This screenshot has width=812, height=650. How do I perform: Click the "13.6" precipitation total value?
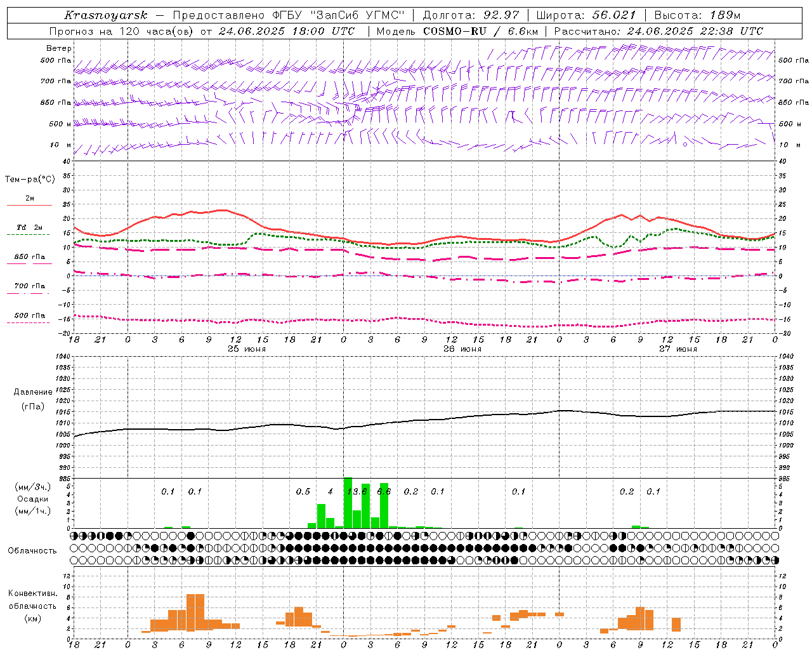(357, 492)
